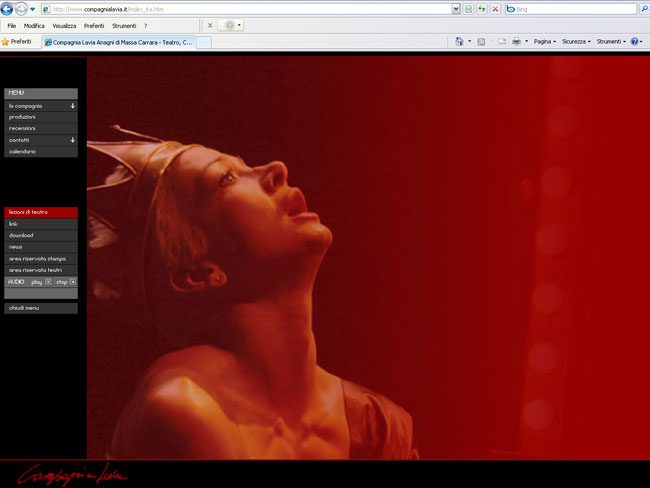
Task: Click the Compagnia Lavia signature logo
Action: click(72, 474)
